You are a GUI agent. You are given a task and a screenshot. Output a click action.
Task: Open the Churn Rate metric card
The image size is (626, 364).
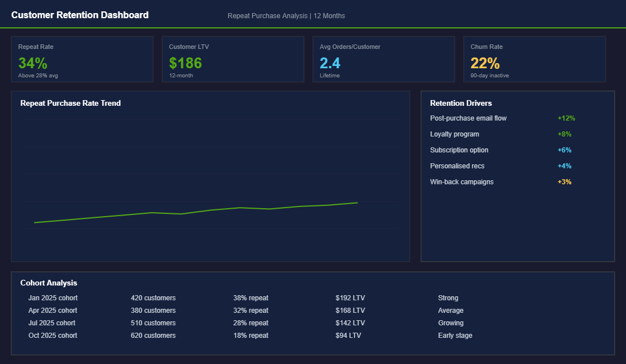click(x=534, y=59)
